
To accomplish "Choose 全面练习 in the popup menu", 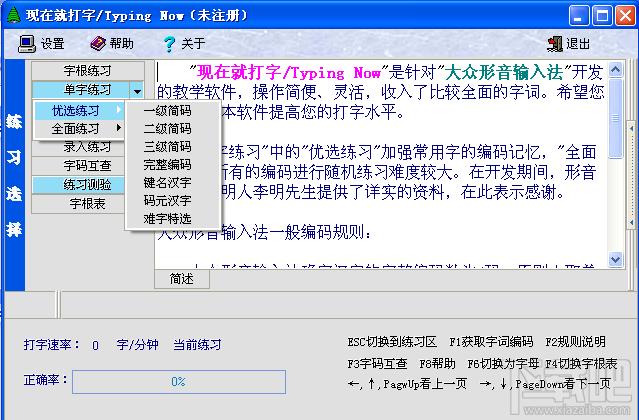I will (x=79, y=129).
